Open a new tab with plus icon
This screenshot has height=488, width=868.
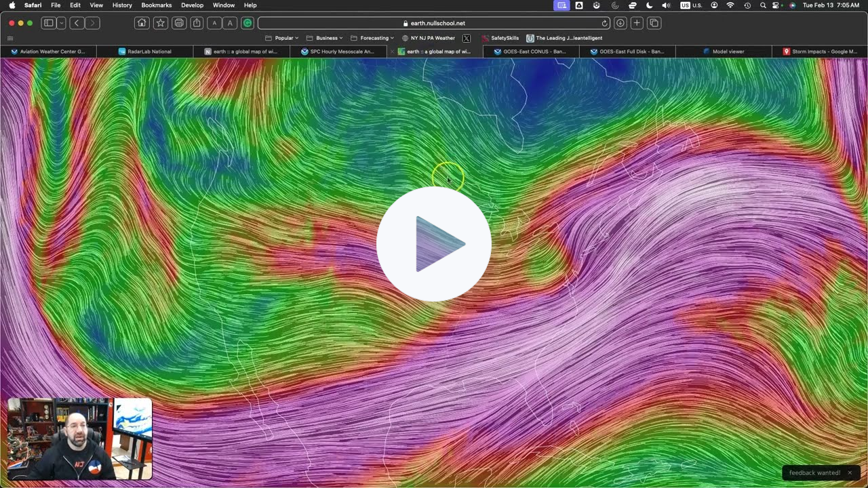637,23
